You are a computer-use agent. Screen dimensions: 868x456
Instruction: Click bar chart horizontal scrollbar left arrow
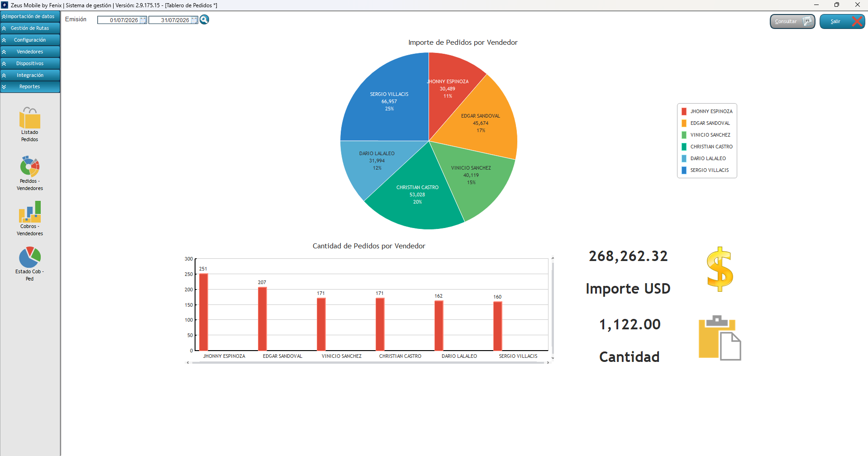(188, 362)
